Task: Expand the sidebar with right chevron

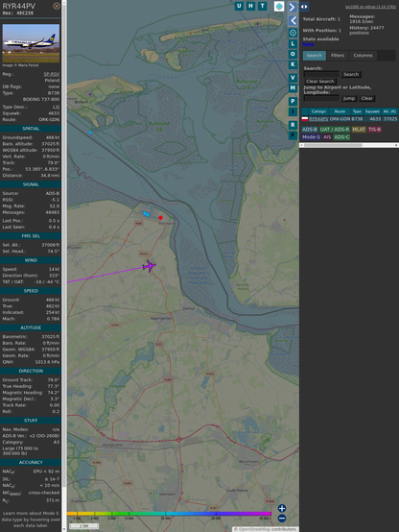Action: coord(293,7)
